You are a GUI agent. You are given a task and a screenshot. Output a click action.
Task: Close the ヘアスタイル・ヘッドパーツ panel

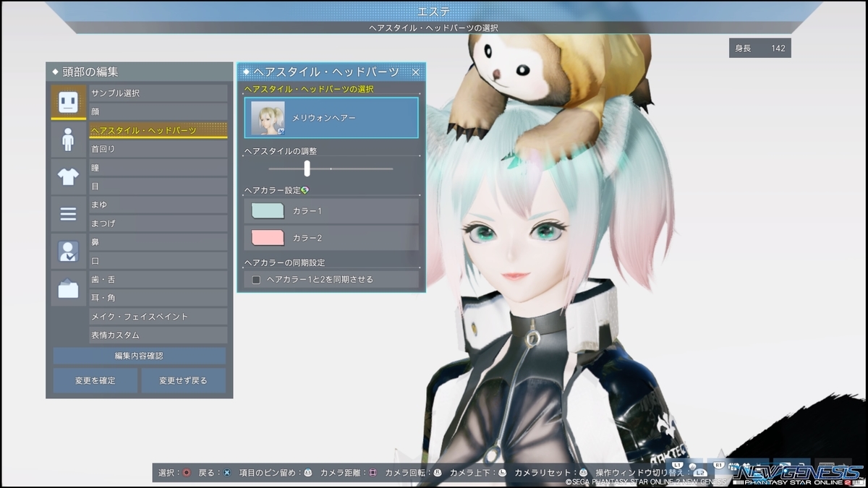415,72
